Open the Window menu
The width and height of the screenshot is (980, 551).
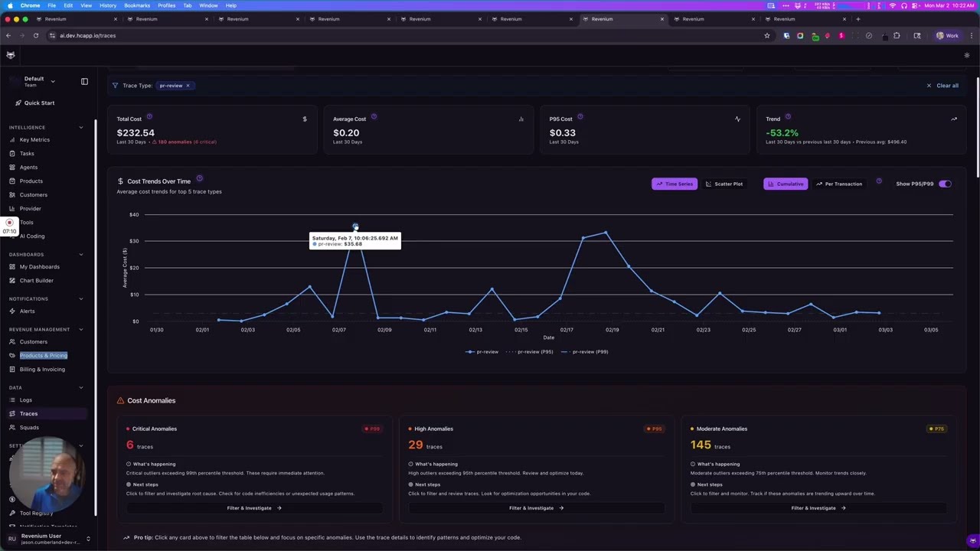click(208, 5)
